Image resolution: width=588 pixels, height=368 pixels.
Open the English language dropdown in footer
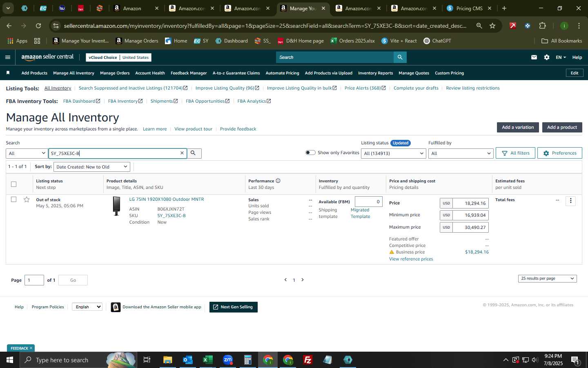[87, 307]
